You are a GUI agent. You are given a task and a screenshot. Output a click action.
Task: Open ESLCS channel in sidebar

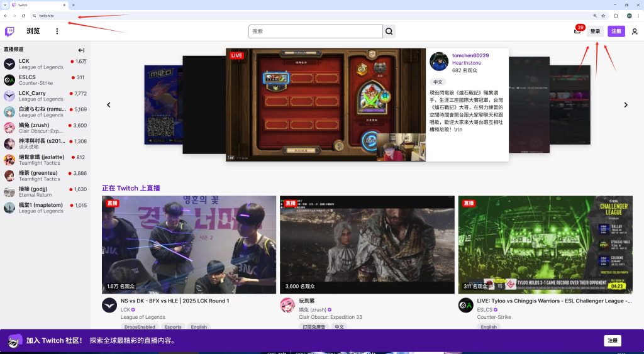coord(45,80)
